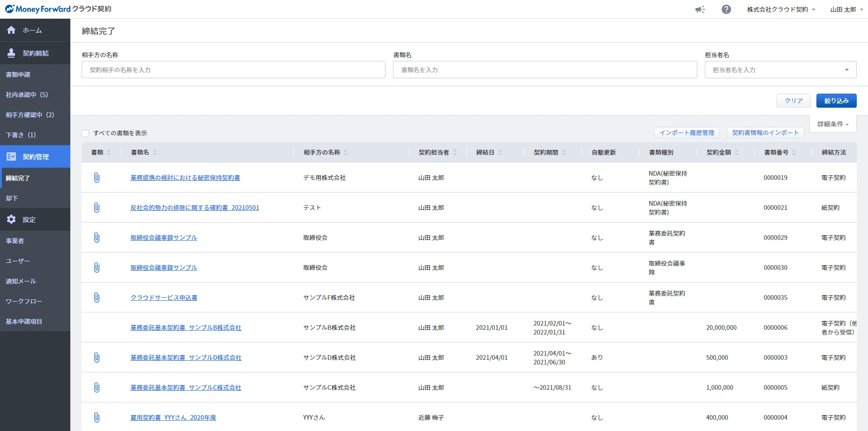Sort by the 契約期間 column arrows
Image resolution: width=868 pixels, height=431 pixels.
[x=564, y=152]
